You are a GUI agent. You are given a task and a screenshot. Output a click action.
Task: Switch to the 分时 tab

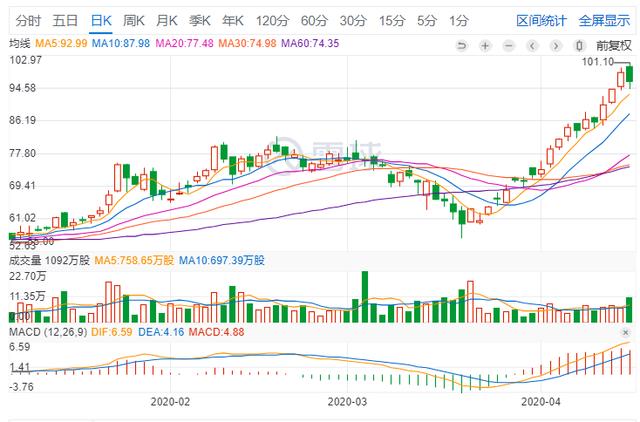(28, 20)
